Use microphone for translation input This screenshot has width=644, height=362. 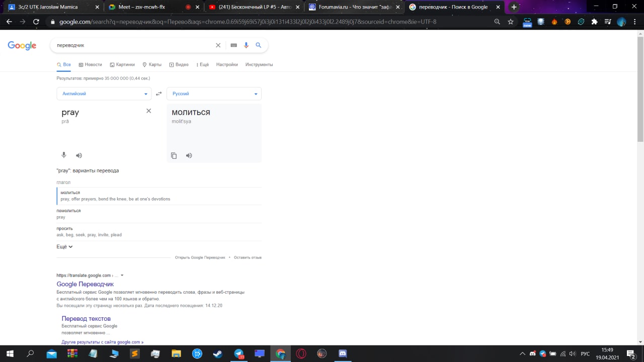(64, 155)
